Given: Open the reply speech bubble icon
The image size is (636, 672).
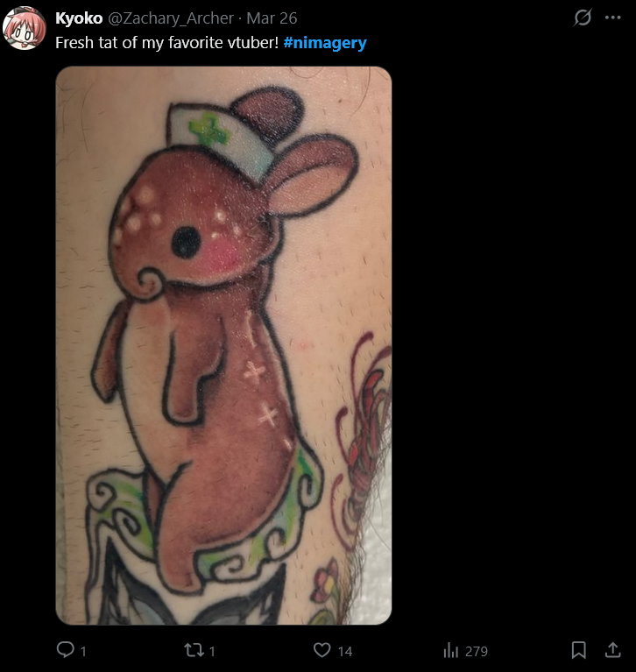Looking at the screenshot, I should (x=66, y=650).
